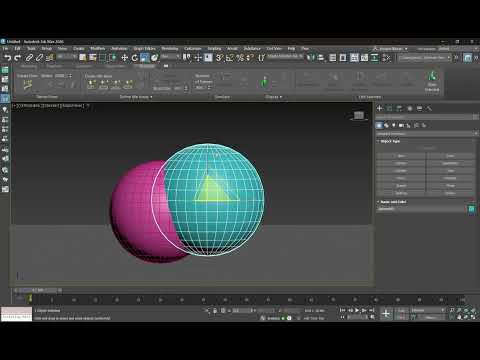
Task: Click the Box object type button
Action: [x=401, y=156]
